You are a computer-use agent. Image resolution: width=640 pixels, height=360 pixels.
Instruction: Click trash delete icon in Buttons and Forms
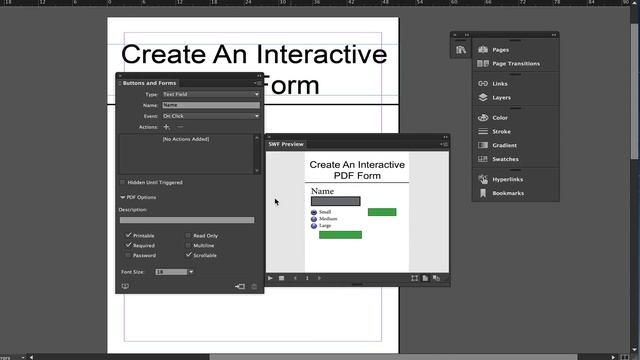point(254,287)
